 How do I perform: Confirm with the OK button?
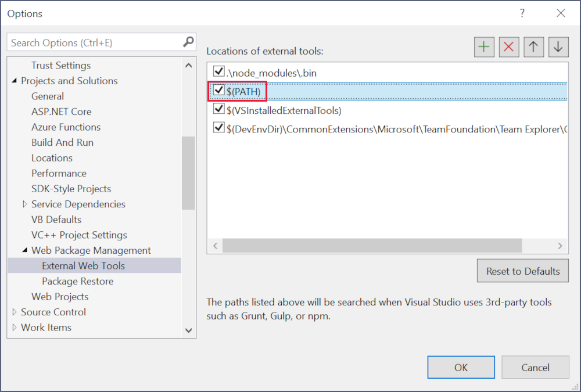point(461,367)
